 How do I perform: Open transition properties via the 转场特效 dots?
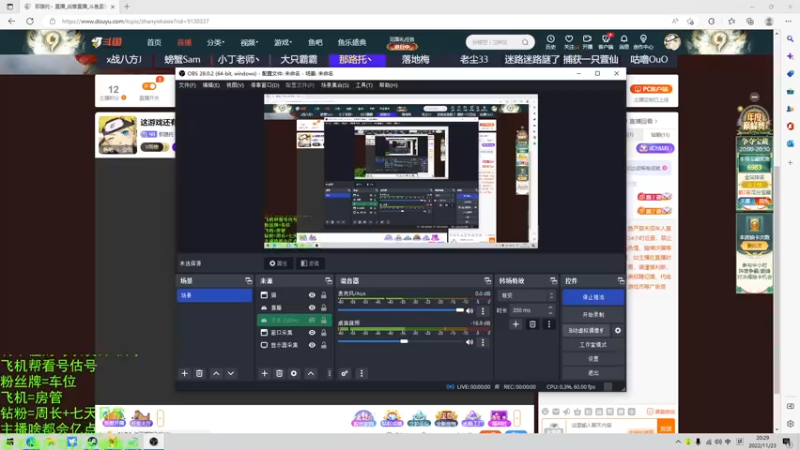[549, 324]
